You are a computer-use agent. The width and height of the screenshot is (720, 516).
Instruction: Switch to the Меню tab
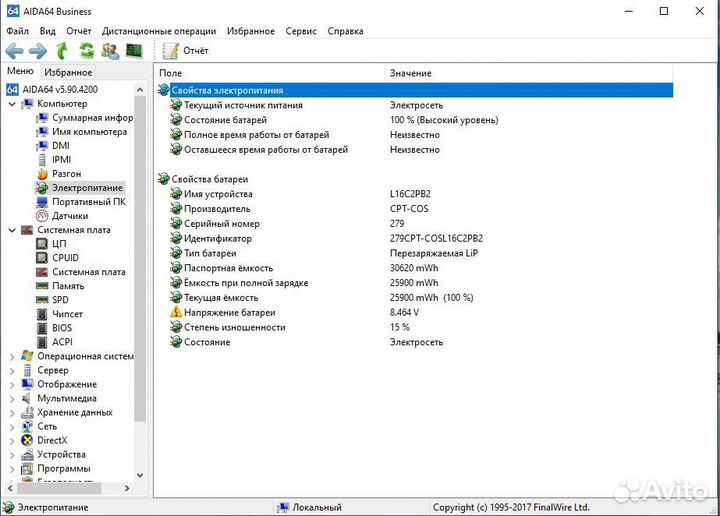(21, 71)
